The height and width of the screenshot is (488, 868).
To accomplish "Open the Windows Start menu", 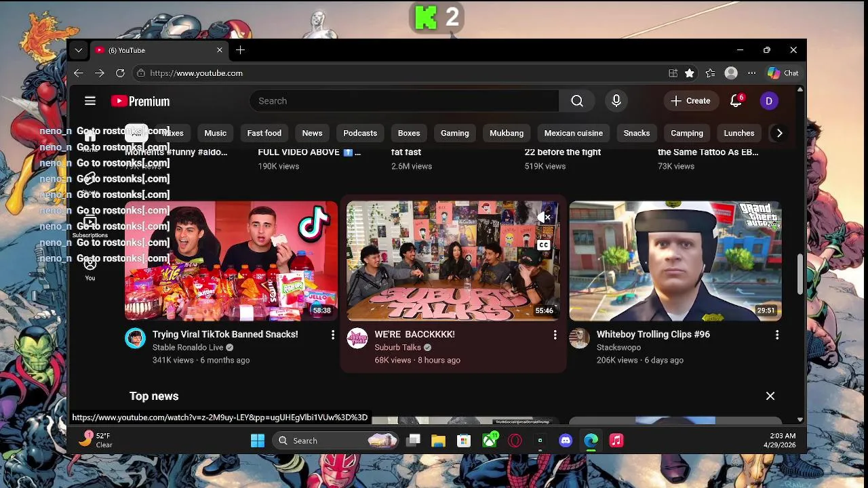I will [258, 441].
